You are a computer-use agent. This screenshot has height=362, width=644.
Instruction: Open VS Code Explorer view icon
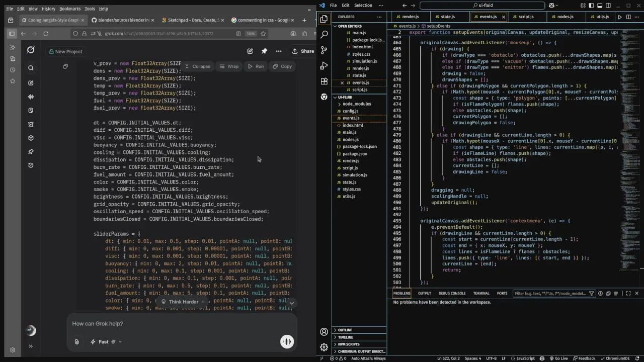pyautogui.click(x=324, y=19)
